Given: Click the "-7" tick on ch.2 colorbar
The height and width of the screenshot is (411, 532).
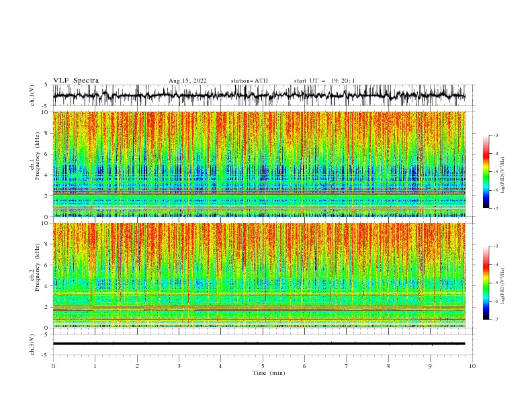Looking at the screenshot, I should click(495, 319).
